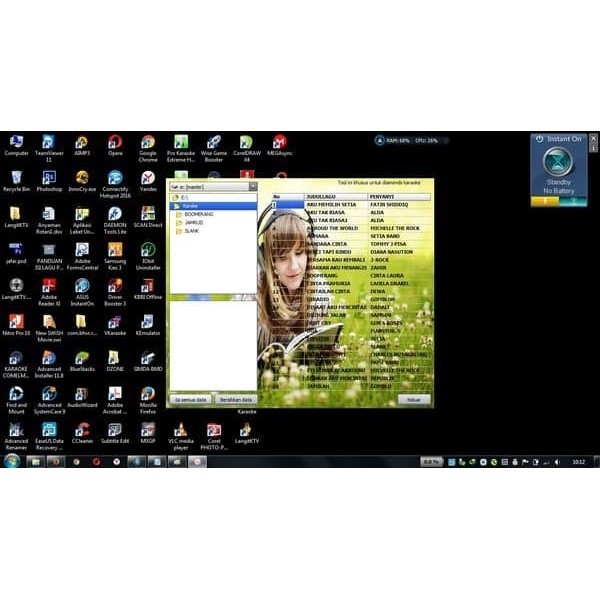
Task: Click the VKaraoke desktop icon
Action: [115, 325]
